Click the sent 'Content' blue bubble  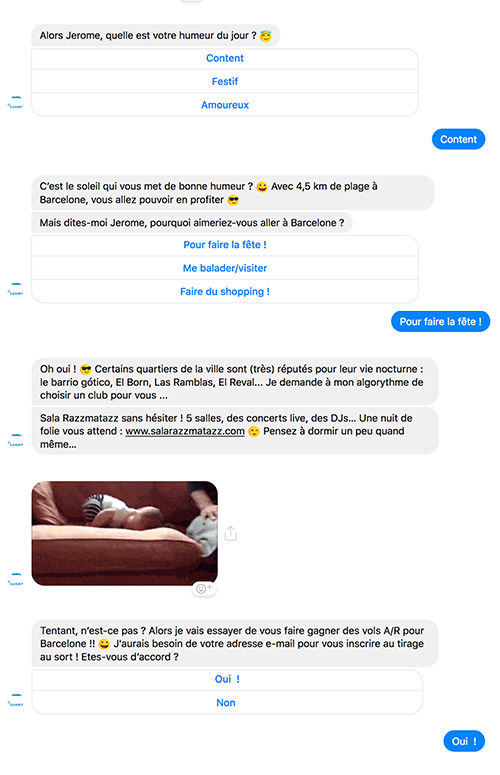click(x=458, y=139)
